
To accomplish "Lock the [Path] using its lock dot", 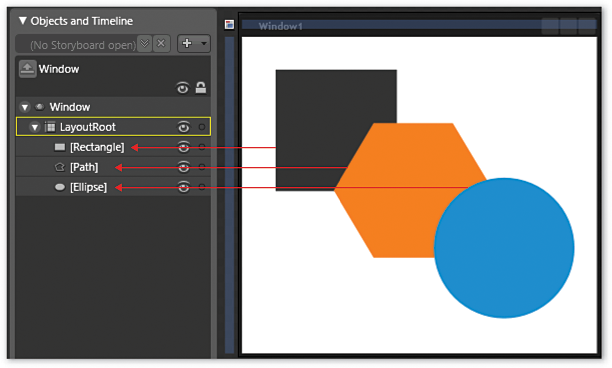I will [201, 167].
